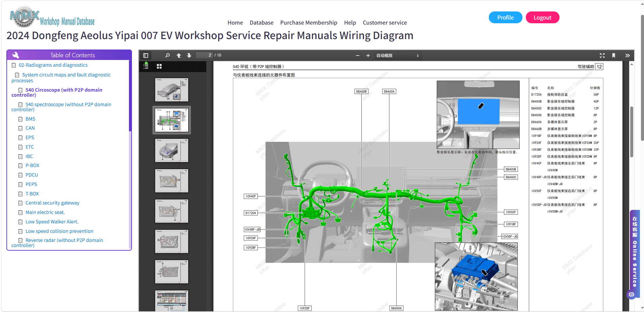Image resolution: width=644 pixels, height=312 pixels.
Task: Select page 2 thumbnail in sidebar
Action: (x=172, y=120)
